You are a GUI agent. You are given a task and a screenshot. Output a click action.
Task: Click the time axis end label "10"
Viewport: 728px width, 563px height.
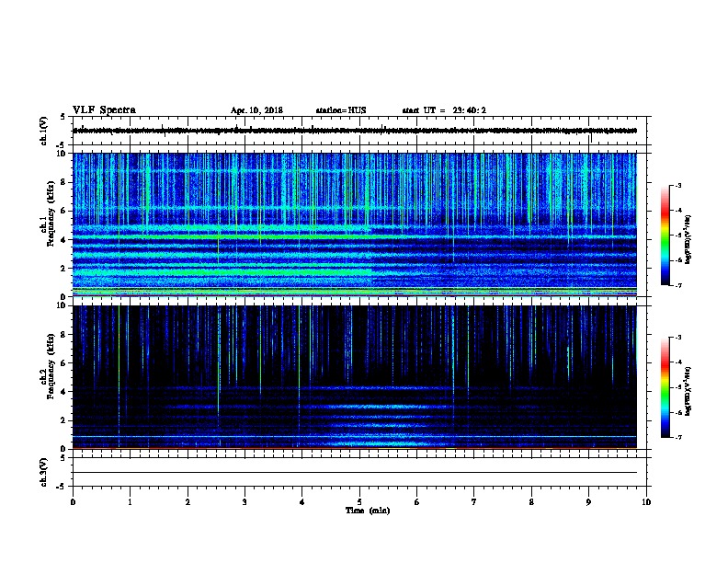point(646,502)
